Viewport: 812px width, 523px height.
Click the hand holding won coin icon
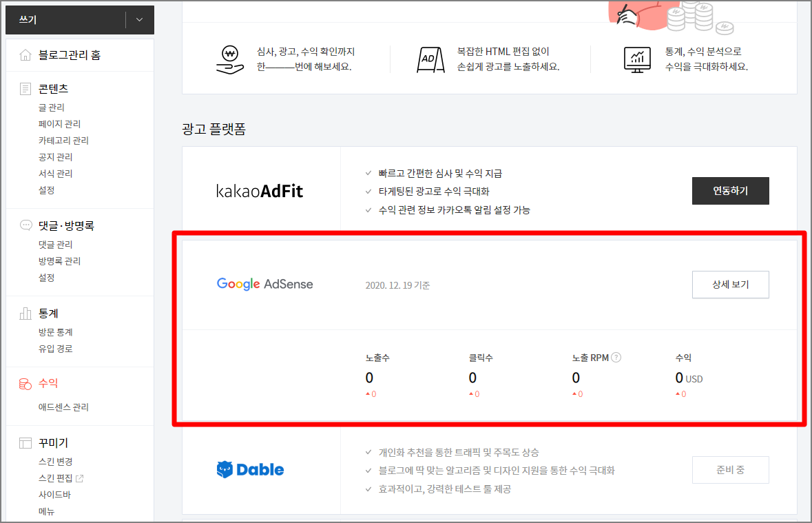229,60
